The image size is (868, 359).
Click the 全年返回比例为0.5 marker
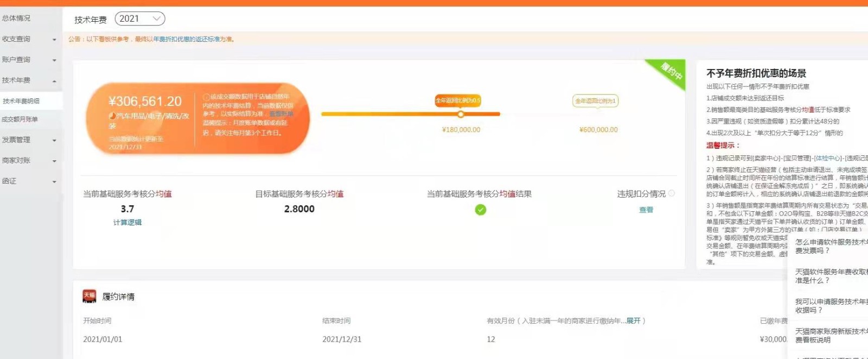[x=458, y=100]
